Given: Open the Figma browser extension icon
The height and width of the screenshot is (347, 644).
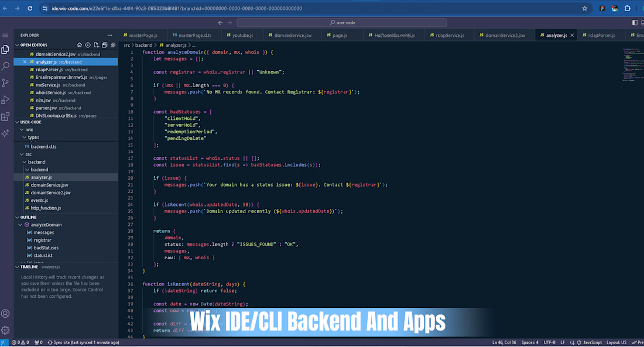Looking at the screenshot, I should pos(602,8).
